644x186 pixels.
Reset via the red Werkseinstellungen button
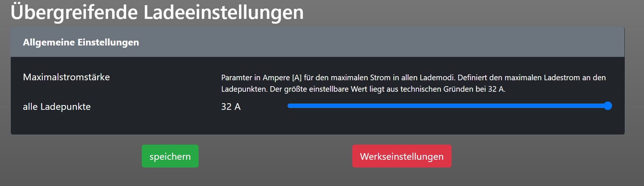point(401,156)
